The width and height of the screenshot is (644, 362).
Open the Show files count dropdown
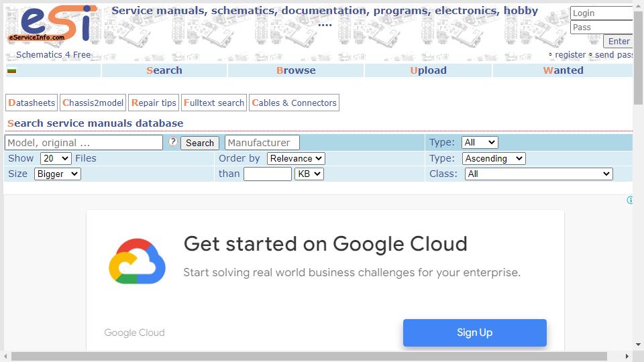pos(56,158)
